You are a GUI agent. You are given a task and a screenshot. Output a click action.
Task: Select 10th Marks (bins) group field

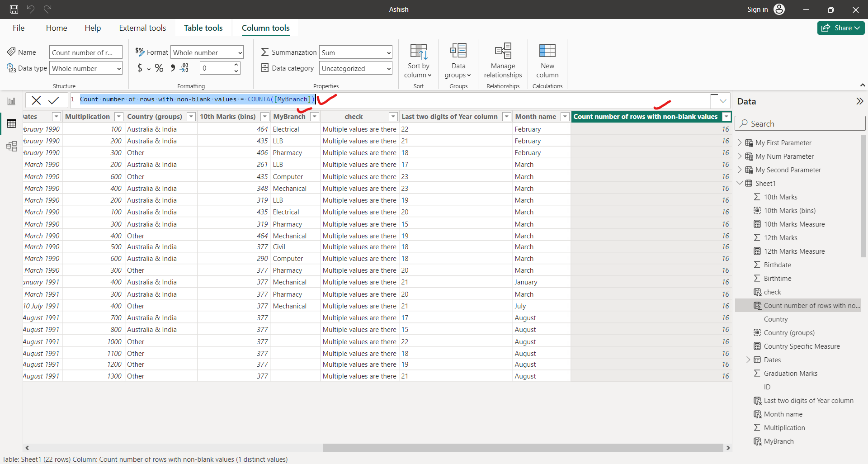click(x=790, y=211)
